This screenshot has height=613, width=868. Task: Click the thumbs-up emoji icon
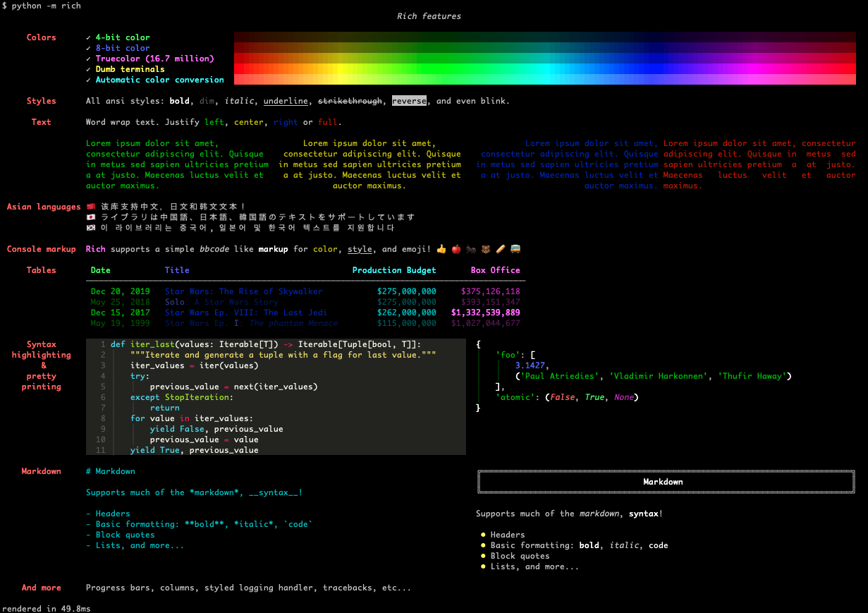tap(441, 248)
